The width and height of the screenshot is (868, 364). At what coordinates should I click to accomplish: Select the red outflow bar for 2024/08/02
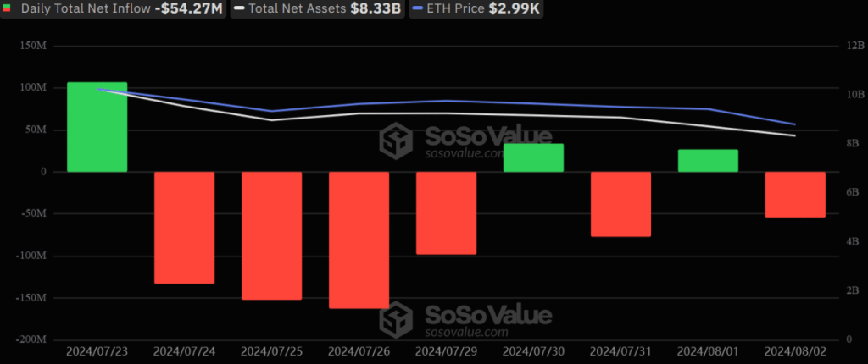pos(795,195)
